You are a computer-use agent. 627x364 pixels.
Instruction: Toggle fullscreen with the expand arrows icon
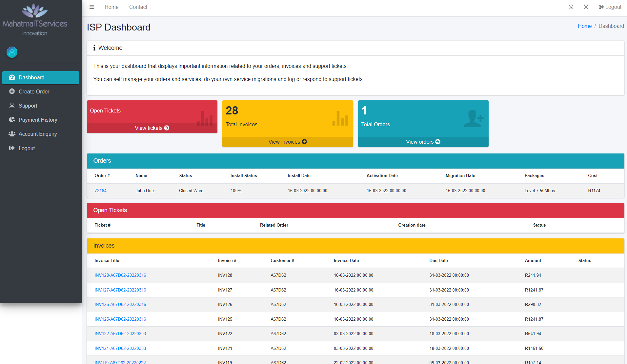click(x=586, y=7)
